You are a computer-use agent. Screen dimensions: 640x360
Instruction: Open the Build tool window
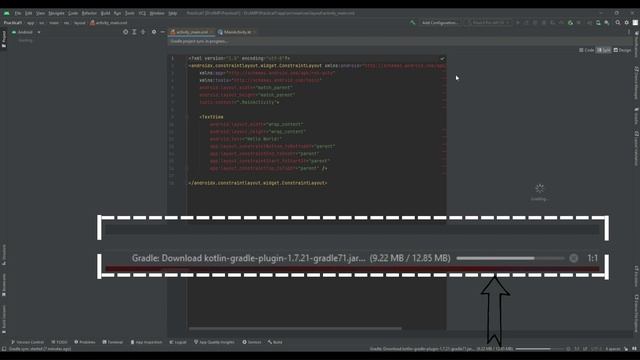tap(275, 342)
